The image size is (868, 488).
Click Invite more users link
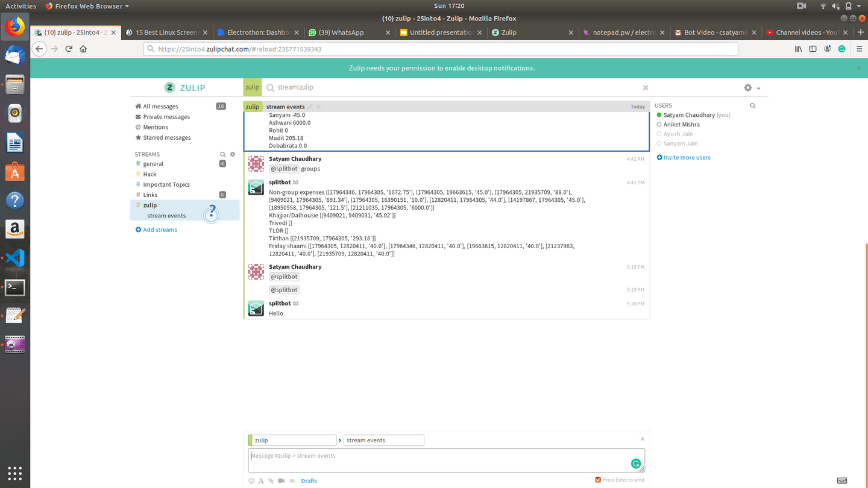pos(684,158)
